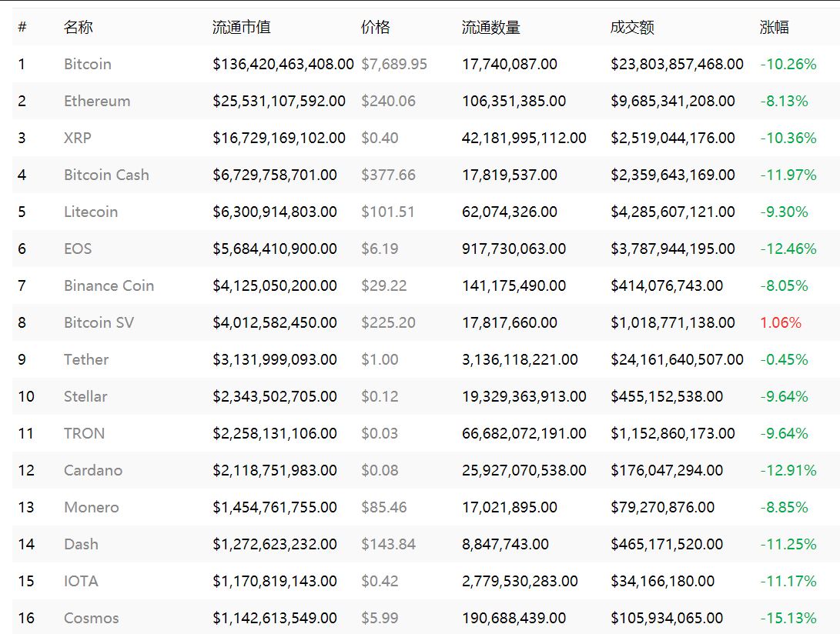This screenshot has width=840, height=634.
Task: Select the Bitcoin SV entry
Action: point(99,323)
